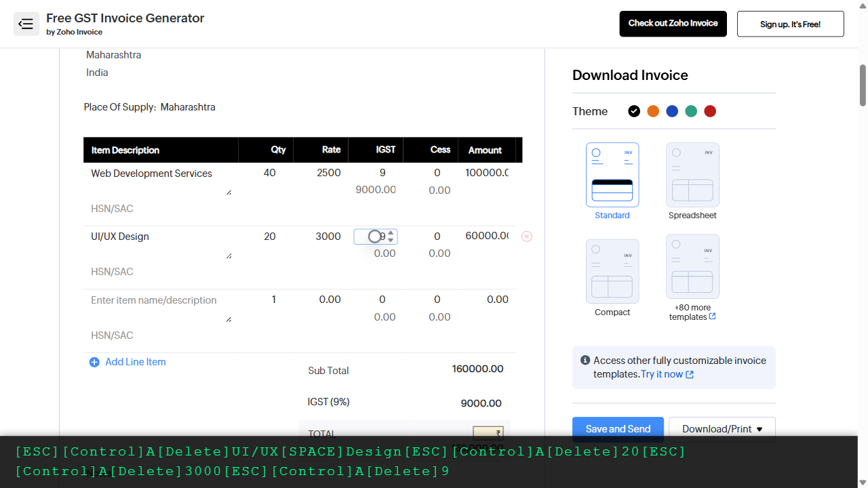
Task: Select the orange theme color
Action: (x=653, y=111)
